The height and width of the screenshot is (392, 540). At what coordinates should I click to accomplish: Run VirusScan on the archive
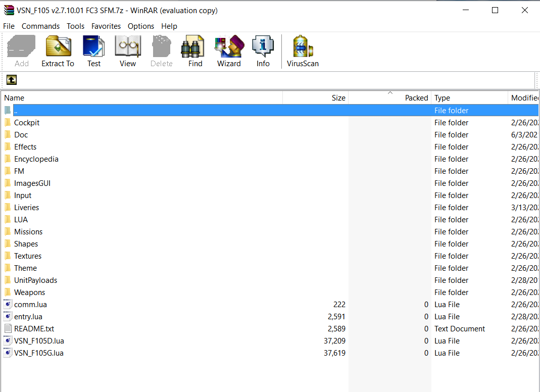coord(303,51)
